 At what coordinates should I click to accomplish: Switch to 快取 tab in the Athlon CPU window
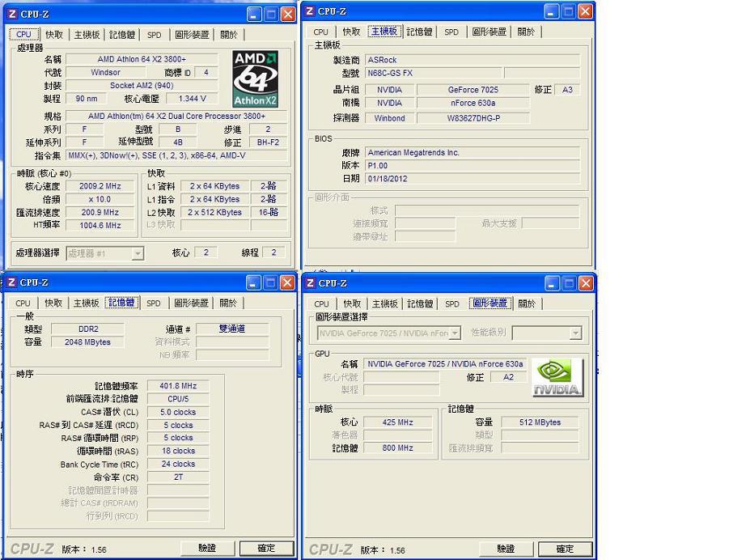tap(54, 35)
